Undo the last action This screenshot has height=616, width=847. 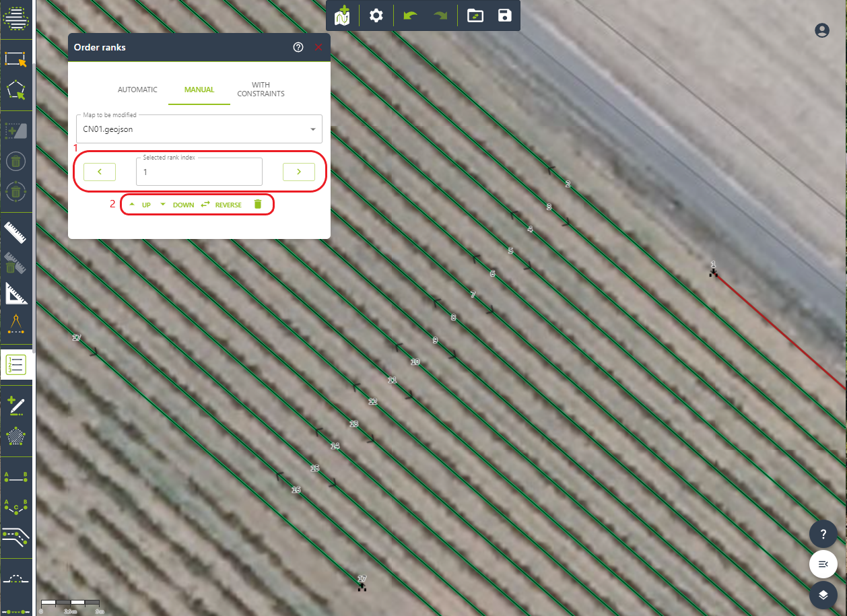click(410, 15)
